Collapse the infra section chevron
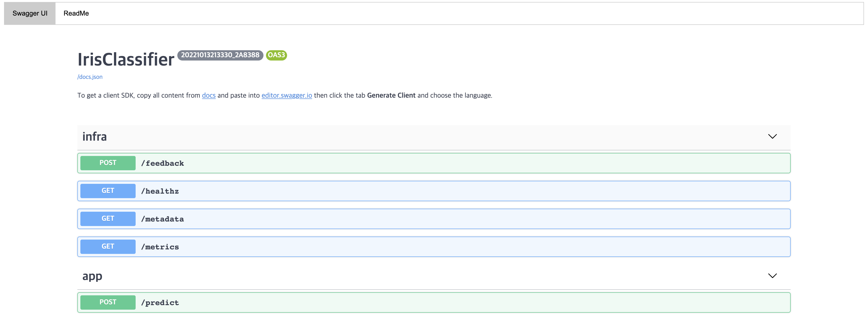 [x=772, y=137]
